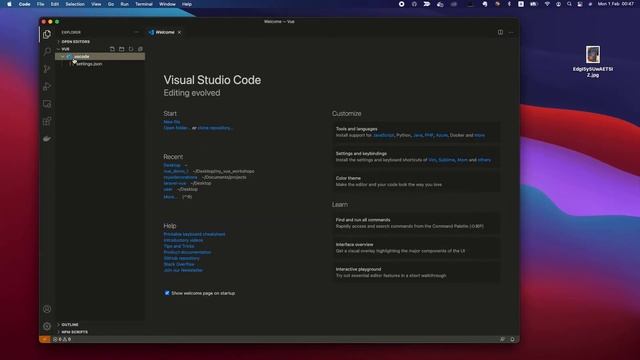Click the Settings and keybindings card
Image resolution: width=640 pixels, height=360 pixels.
[416, 157]
